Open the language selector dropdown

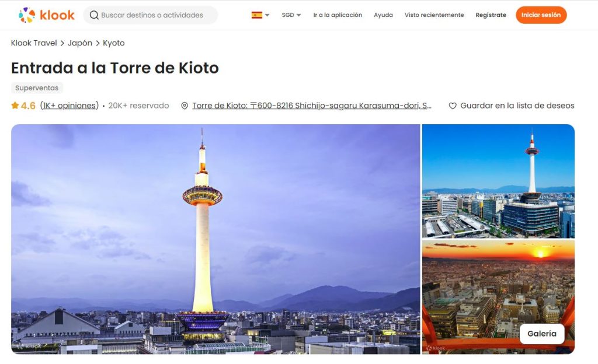pyautogui.click(x=260, y=15)
